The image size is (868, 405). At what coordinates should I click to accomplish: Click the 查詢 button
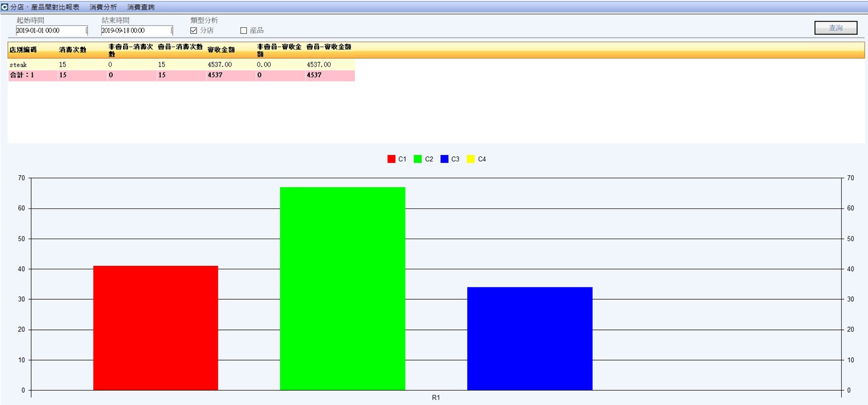point(836,28)
